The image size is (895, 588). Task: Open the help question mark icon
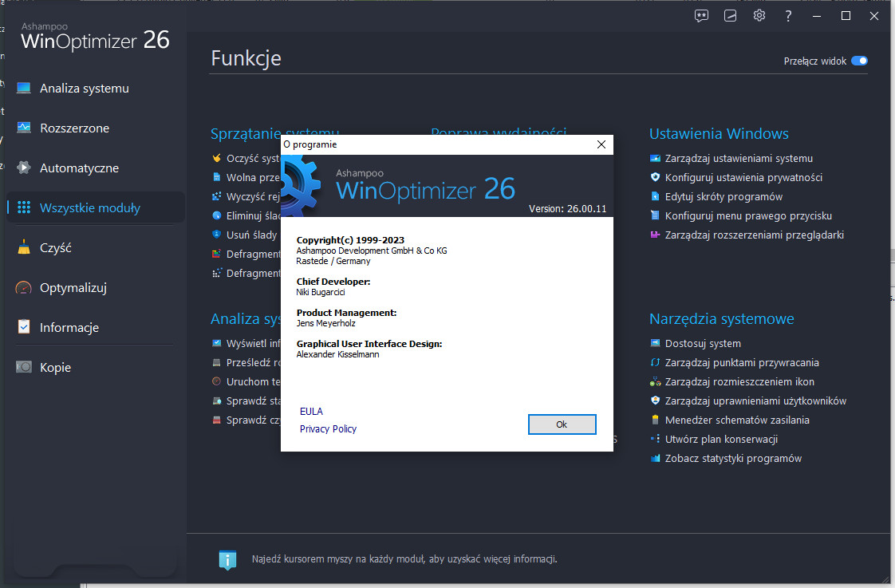788,16
